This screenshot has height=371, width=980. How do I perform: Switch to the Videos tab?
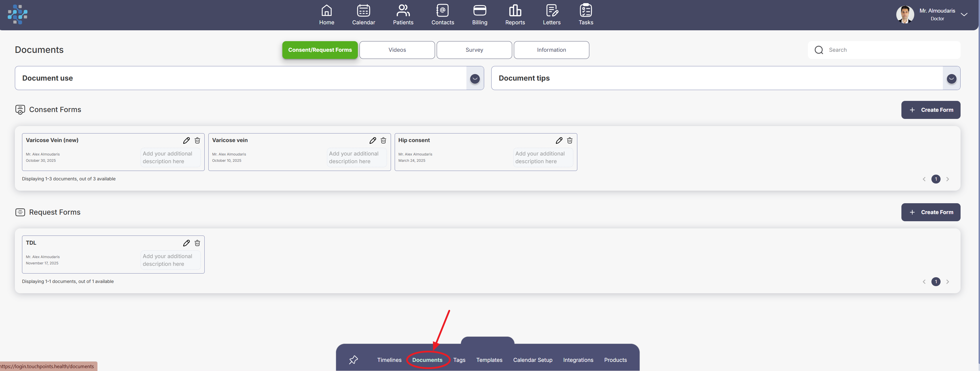pyautogui.click(x=397, y=50)
